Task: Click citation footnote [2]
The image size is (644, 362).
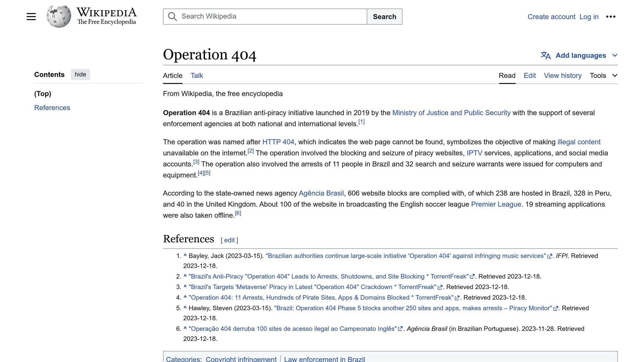Action: [x=251, y=151]
